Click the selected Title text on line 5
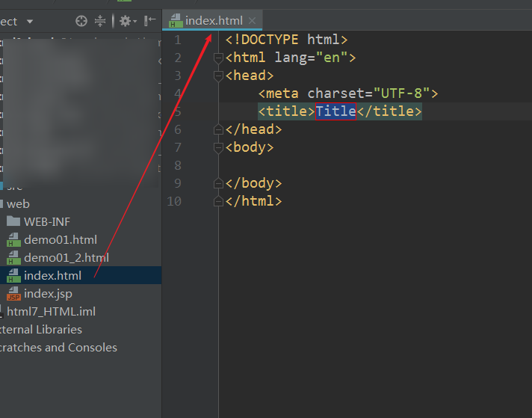Image resolution: width=532 pixels, height=418 pixels. [x=335, y=111]
